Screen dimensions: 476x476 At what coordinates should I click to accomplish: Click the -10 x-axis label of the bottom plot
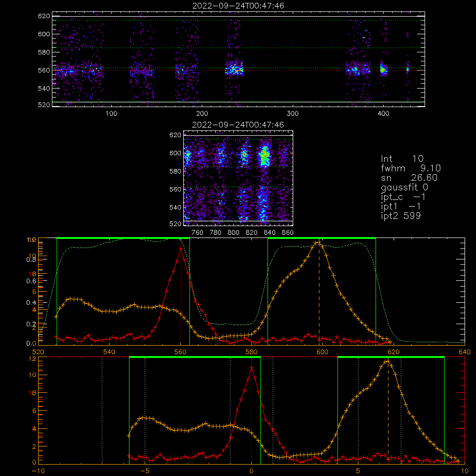pyautogui.click(x=38, y=471)
